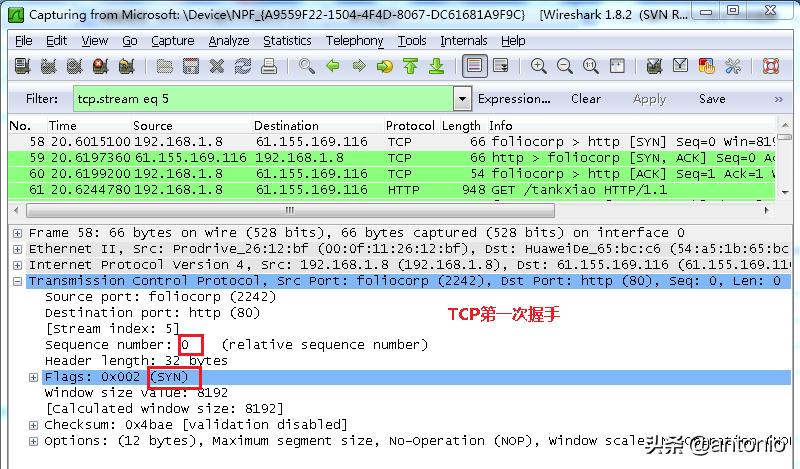
Task: Expand Internet Protocol Version 4 row
Action: [17, 265]
